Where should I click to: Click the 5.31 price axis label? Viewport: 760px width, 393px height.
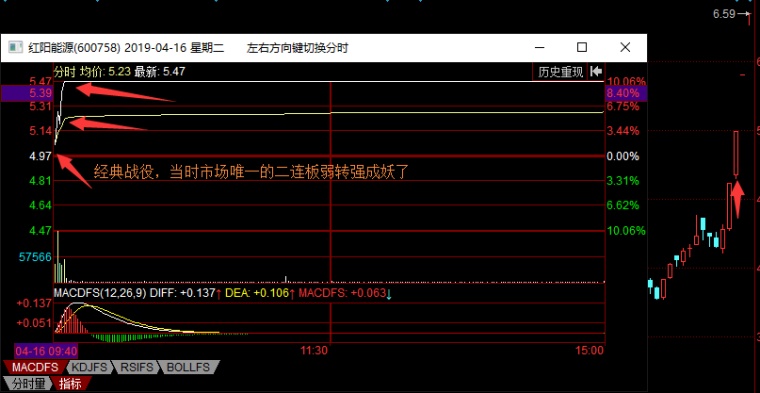coord(41,107)
